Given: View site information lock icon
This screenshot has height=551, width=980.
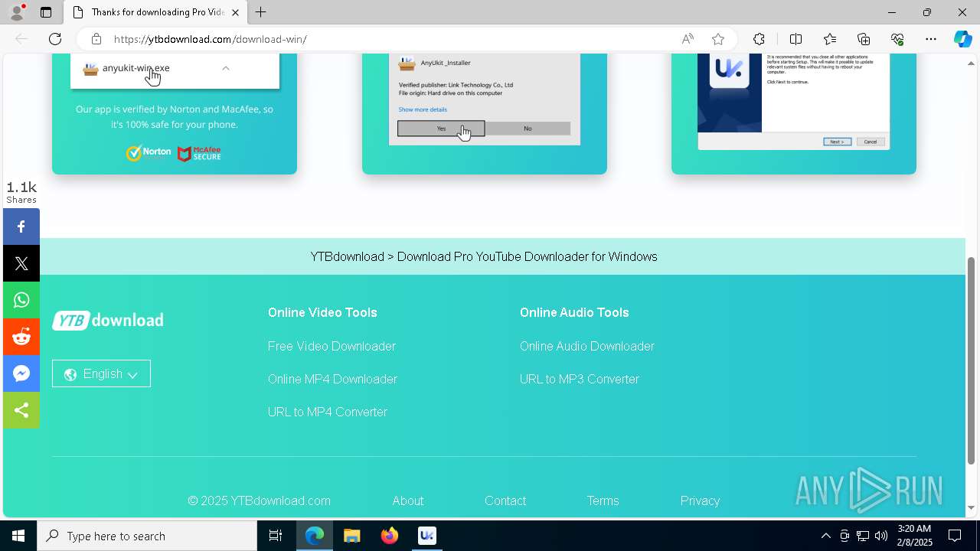Looking at the screenshot, I should click(96, 39).
